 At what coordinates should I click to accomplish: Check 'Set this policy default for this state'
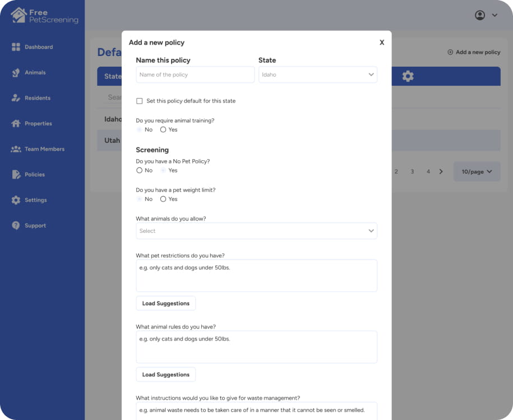point(140,101)
